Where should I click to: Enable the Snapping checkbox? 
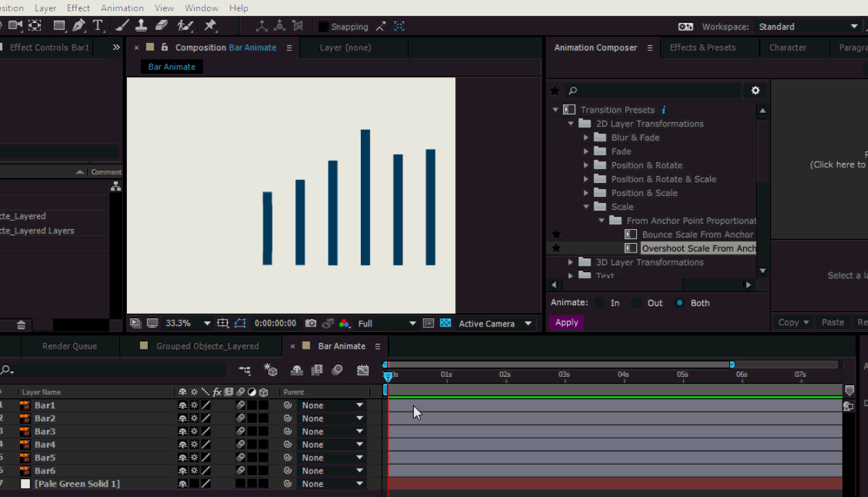pyautogui.click(x=323, y=27)
